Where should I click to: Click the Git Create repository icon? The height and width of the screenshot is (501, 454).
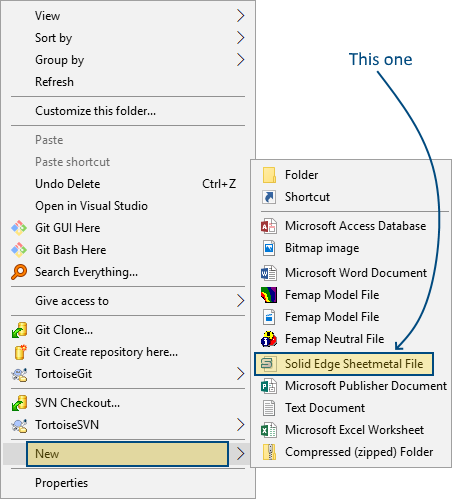point(20,352)
